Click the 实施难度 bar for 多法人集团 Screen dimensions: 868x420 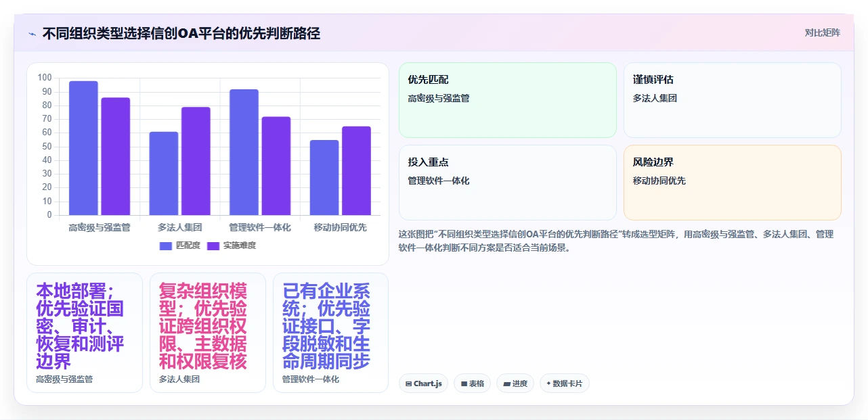coord(196,161)
